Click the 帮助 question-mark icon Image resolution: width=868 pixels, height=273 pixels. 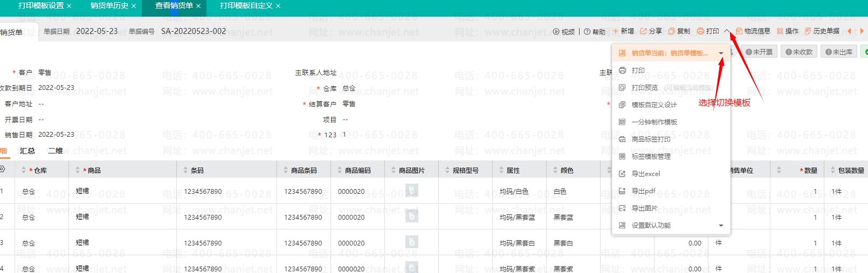(x=587, y=32)
